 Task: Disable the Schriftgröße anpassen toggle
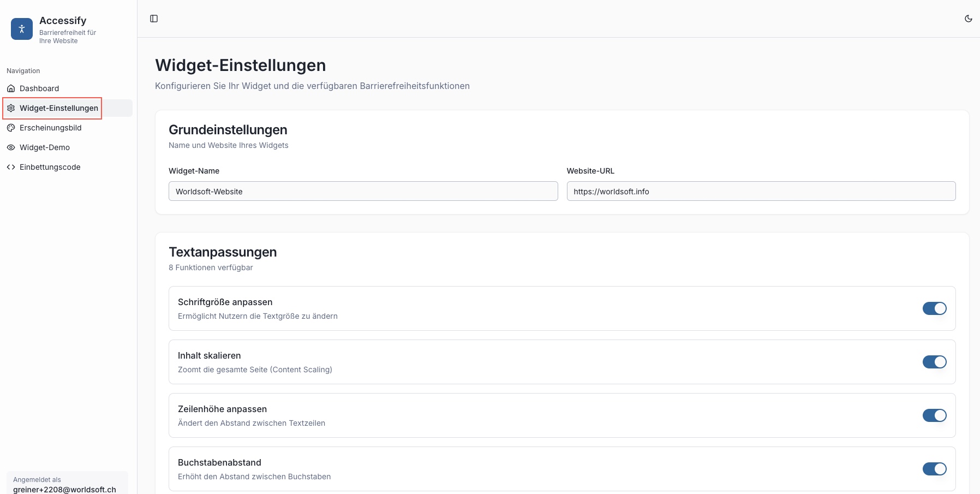934,308
